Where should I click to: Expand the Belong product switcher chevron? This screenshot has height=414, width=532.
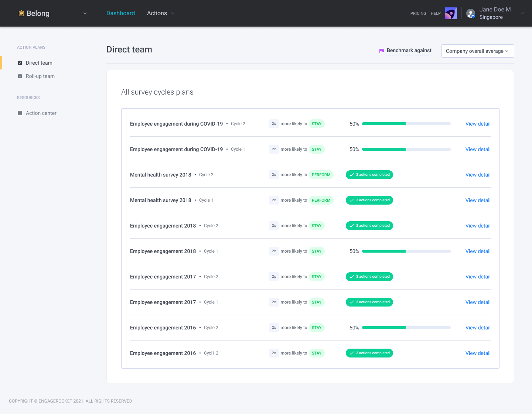click(x=85, y=13)
